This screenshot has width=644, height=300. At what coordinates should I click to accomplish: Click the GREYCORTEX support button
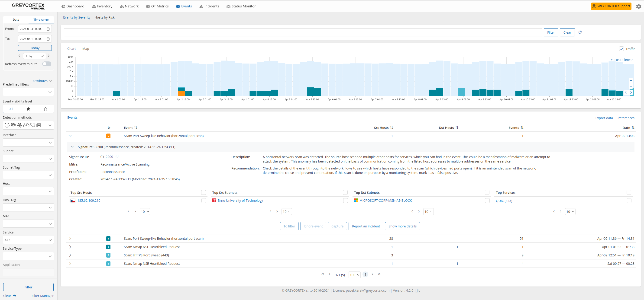(x=611, y=6)
